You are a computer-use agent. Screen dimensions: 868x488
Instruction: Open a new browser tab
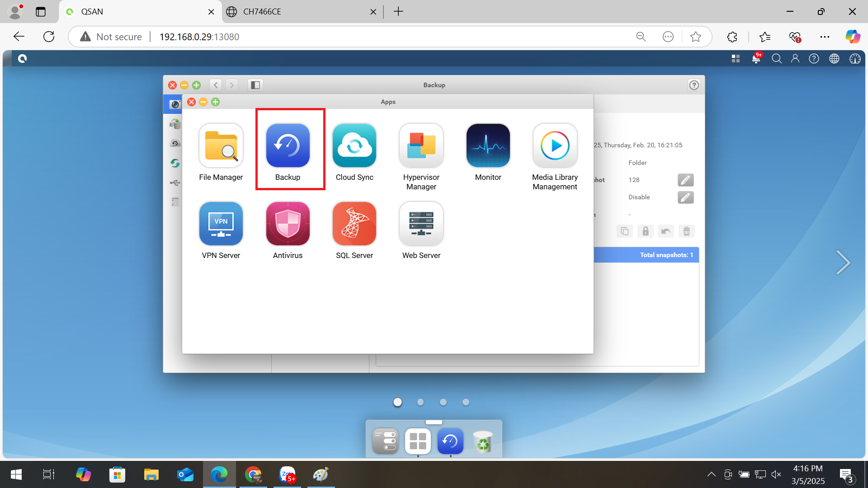point(398,12)
